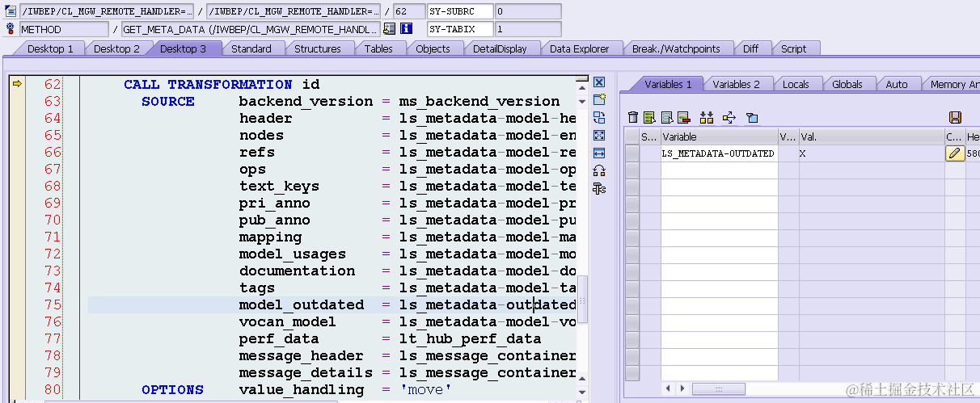The image size is (980, 403).
Task: Click the Variable column header
Action: click(x=719, y=136)
